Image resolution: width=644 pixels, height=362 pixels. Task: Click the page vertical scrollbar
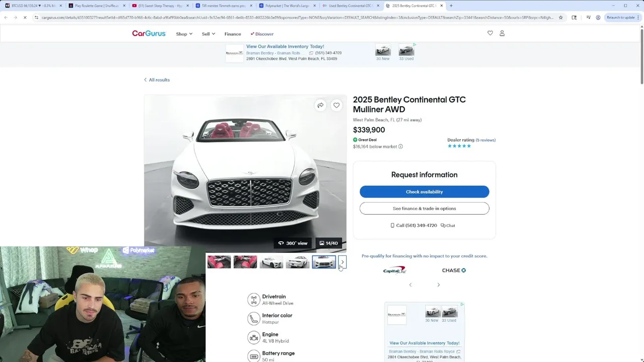pos(641,55)
